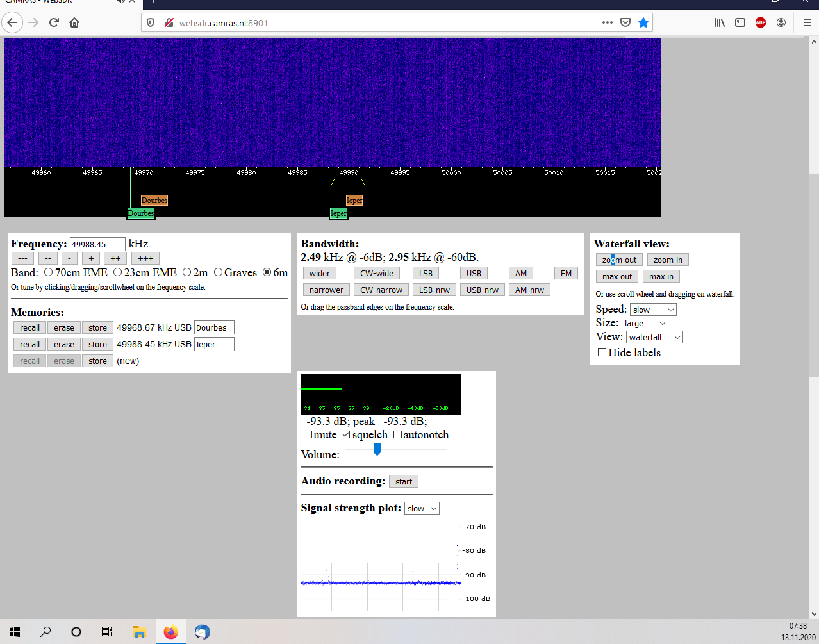Click the Frequency input field
Screen dimensions: 819x644
point(97,244)
